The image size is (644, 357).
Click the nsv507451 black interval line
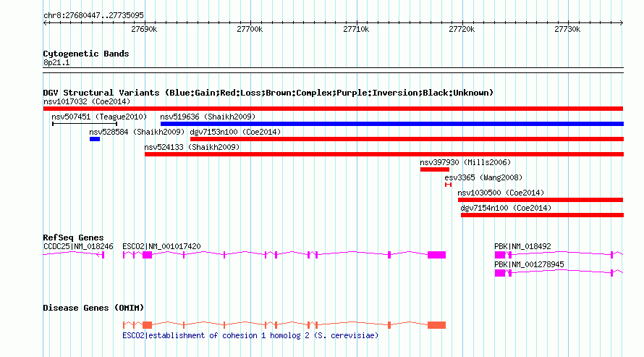tap(85, 123)
